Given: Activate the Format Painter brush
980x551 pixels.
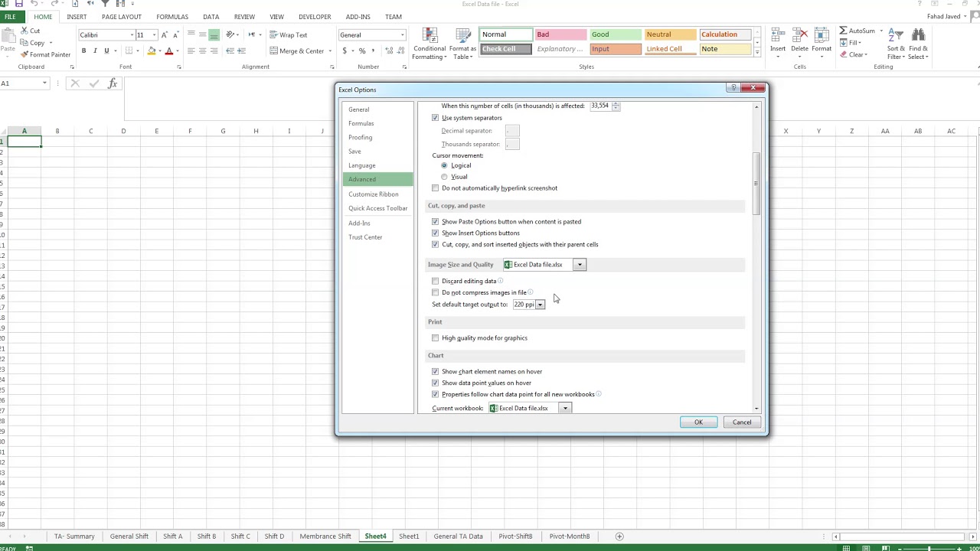Looking at the screenshot, I should click(x=24, y=54).
